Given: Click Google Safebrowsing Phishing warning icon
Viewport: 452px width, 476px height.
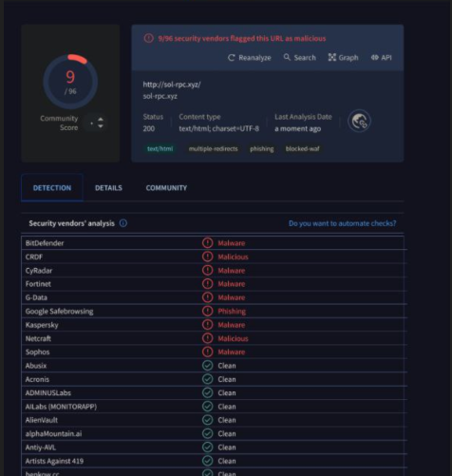Looking at the screenshot, I should pos(207,311).
